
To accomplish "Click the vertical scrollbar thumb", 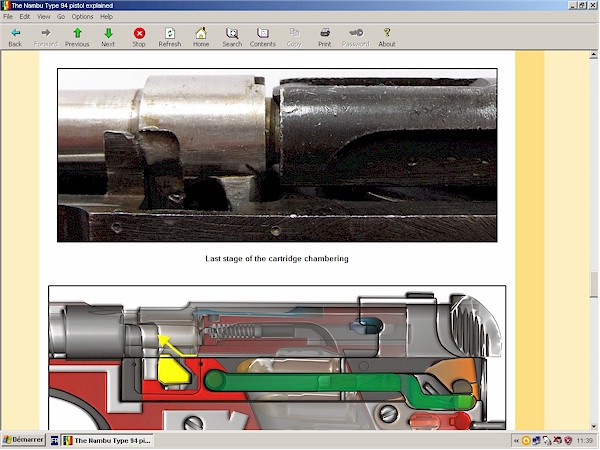I will [x=593, y=284].
